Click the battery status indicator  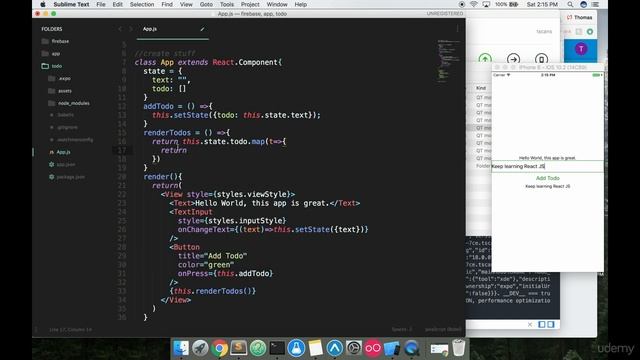point(506,4)
